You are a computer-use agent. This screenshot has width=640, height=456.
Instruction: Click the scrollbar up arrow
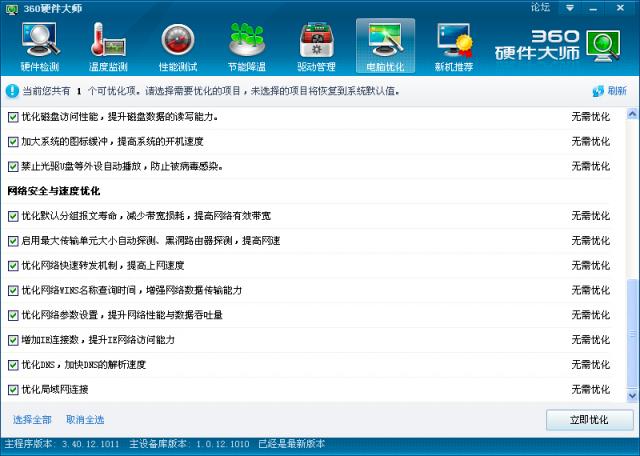[x=632, y=114]
